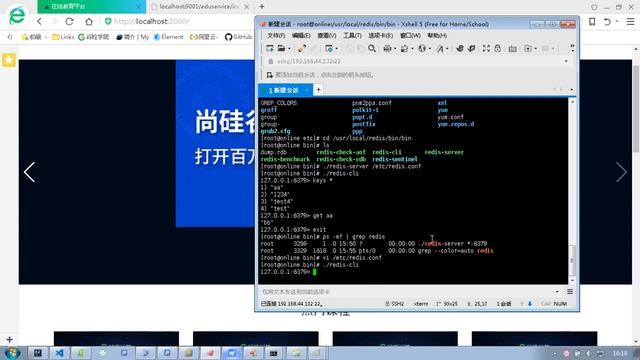This screenshot has height=360, width=640.
Task: Click the New Session icon in Xshell toolbar
Action: pos(269,49)
